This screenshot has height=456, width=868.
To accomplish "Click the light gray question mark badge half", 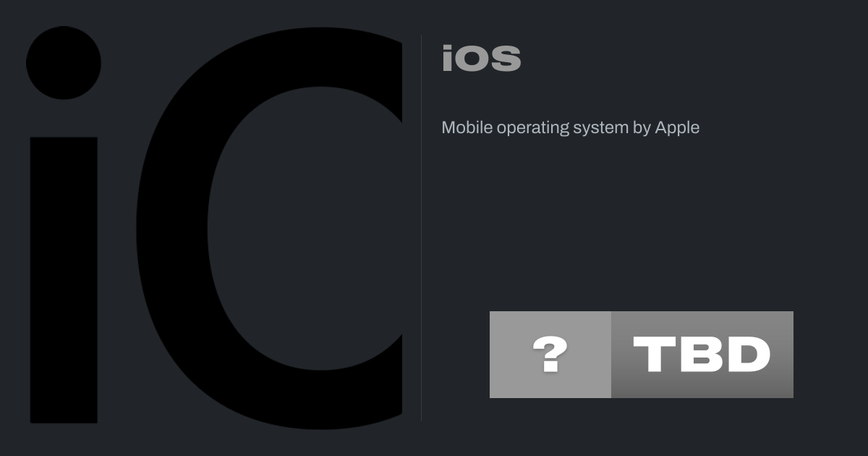I will pos(550,355).
